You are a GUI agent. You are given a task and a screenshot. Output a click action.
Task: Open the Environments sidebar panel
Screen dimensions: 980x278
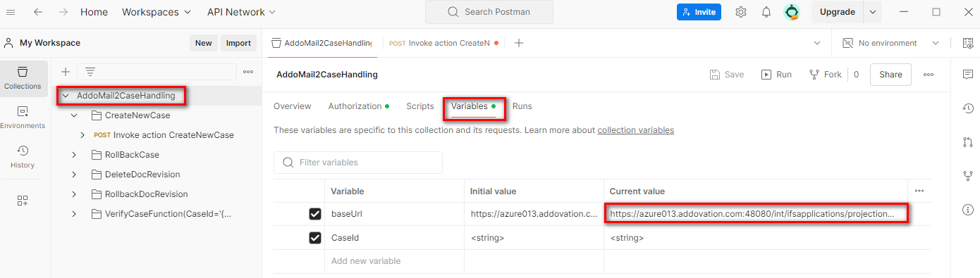click(x=23, y=118)
